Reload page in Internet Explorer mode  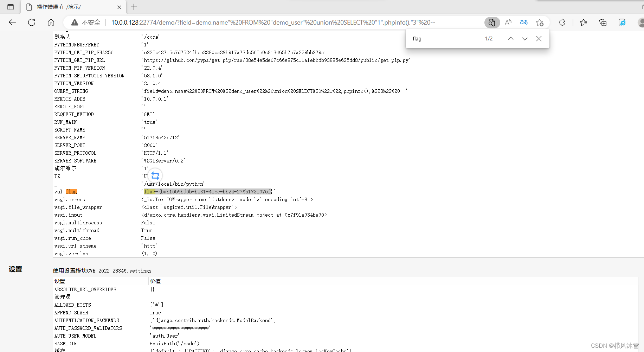pos(622,22)
